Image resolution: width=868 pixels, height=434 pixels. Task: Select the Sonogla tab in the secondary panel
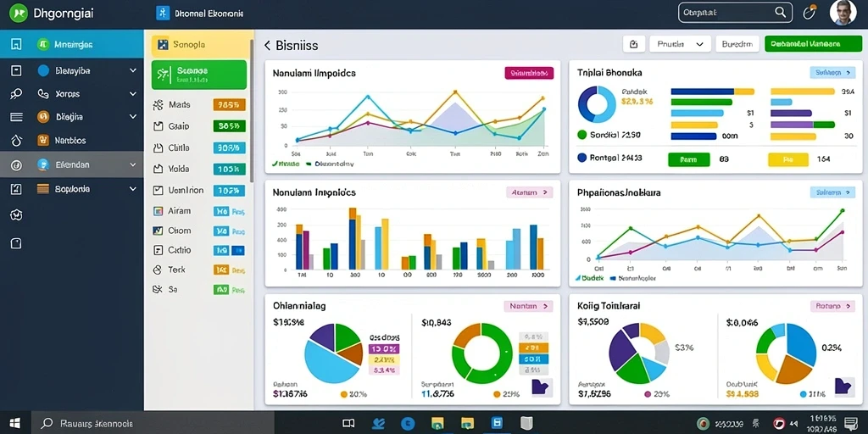198,44
